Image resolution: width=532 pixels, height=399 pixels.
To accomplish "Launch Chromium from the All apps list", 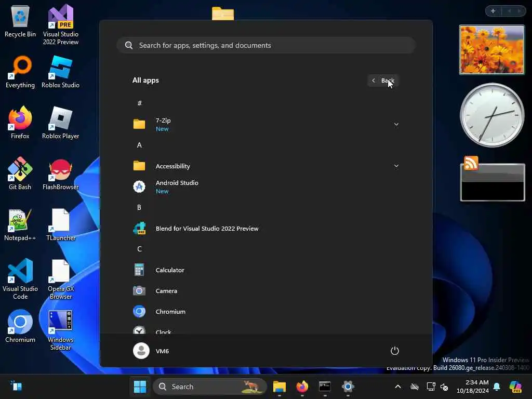I will pyautogui.click(x=267, y=312).
